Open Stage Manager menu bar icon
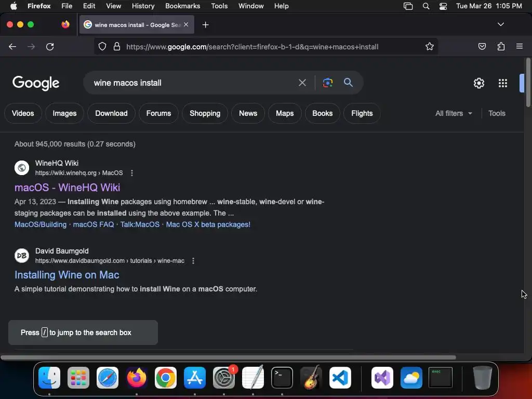The width and height of the screenshot is (532, 399). 408,6
